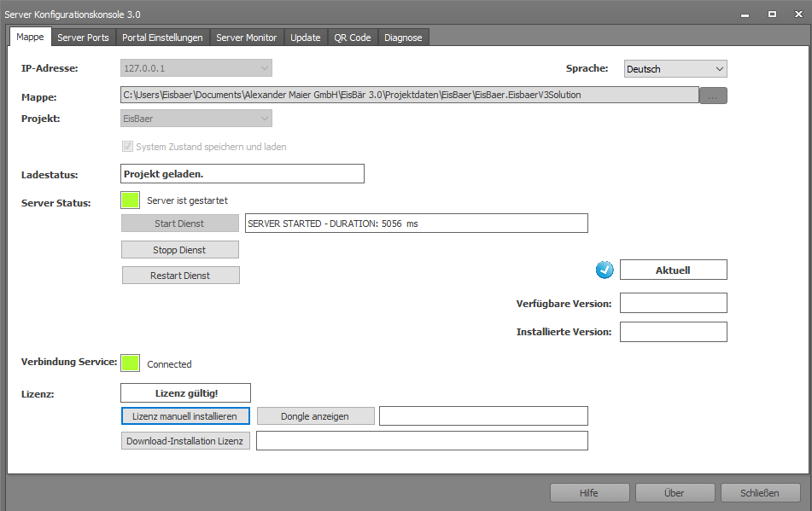Open the Projekt dropdown

[x=196, y=119]
